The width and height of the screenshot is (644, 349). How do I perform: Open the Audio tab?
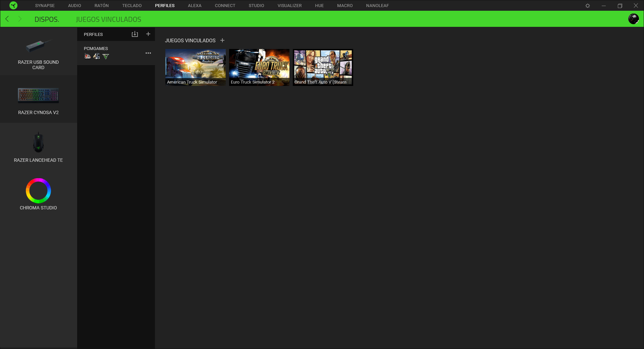pyautogui.click(x=74, y=6)
